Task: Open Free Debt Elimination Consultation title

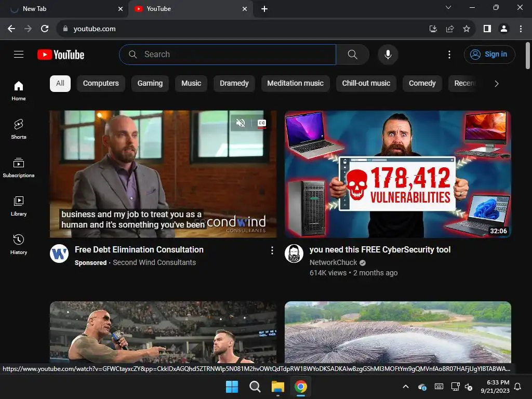Action: (x=139, y=250)
